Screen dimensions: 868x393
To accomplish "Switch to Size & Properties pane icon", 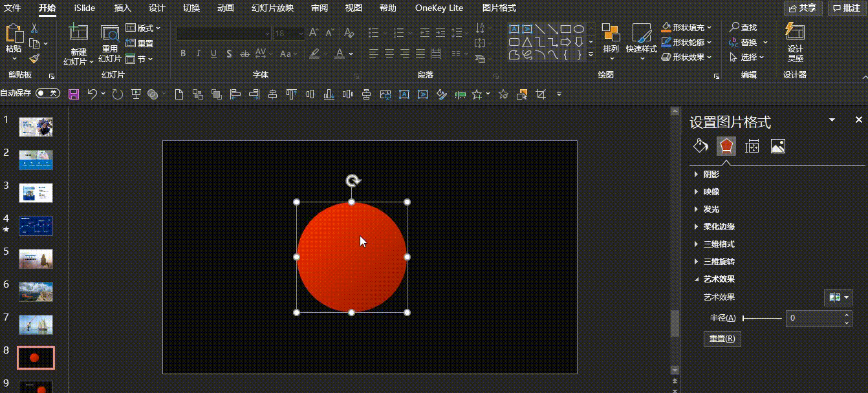I will tap(752, 146).
